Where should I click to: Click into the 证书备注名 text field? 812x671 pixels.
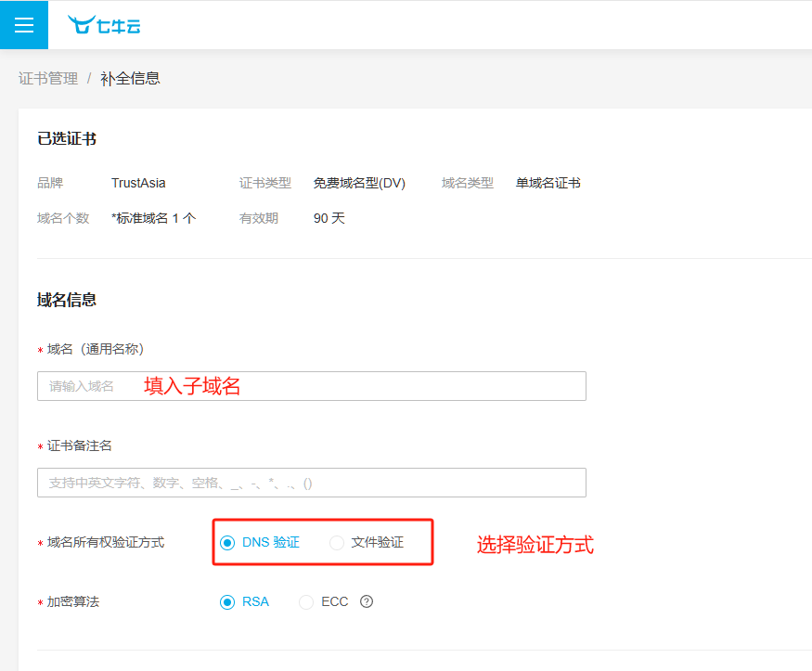click(311, 483)
